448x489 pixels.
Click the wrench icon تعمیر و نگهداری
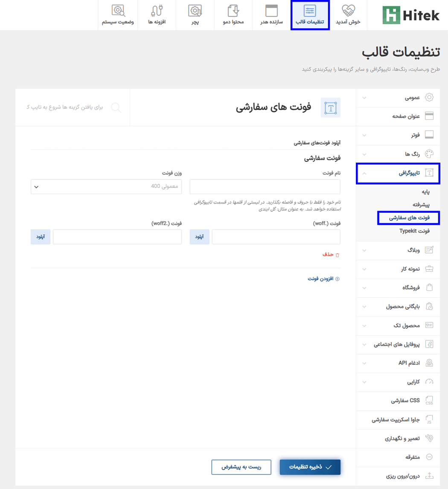click(429, 438)
